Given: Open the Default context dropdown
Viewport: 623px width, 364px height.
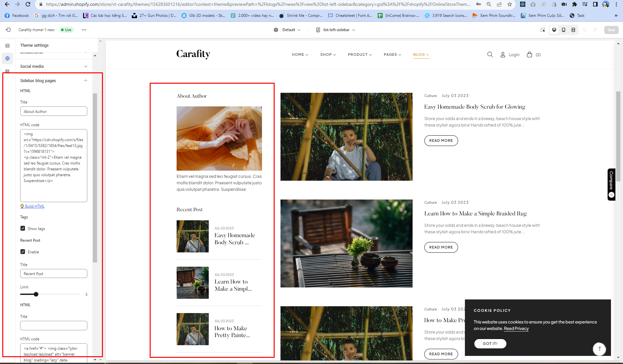Looking at the screenshot, I should click(287, 30).
